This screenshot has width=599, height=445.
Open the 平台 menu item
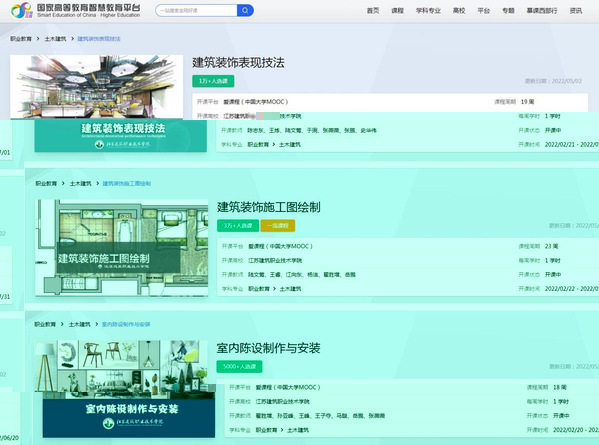point(483,11)
